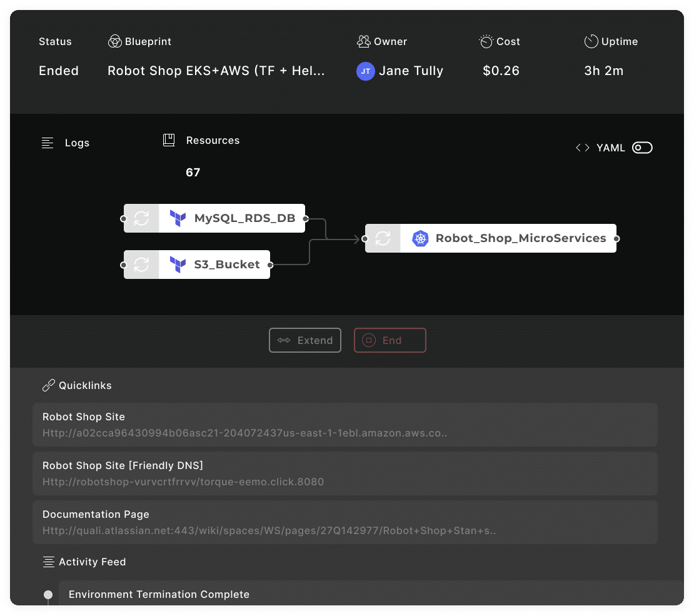Click the Blueprint icon in header
The height and width of the screenshot is (616, 694).
coord(114,42)
